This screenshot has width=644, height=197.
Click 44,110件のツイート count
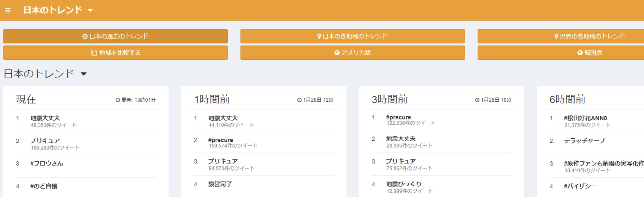tap(231, 125)
